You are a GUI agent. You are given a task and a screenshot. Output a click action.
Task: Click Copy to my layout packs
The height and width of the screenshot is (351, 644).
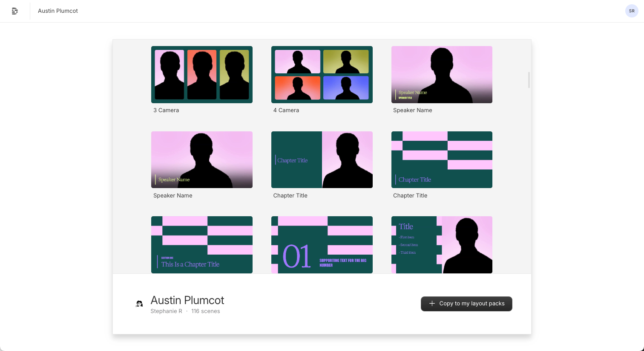[466, 304]
